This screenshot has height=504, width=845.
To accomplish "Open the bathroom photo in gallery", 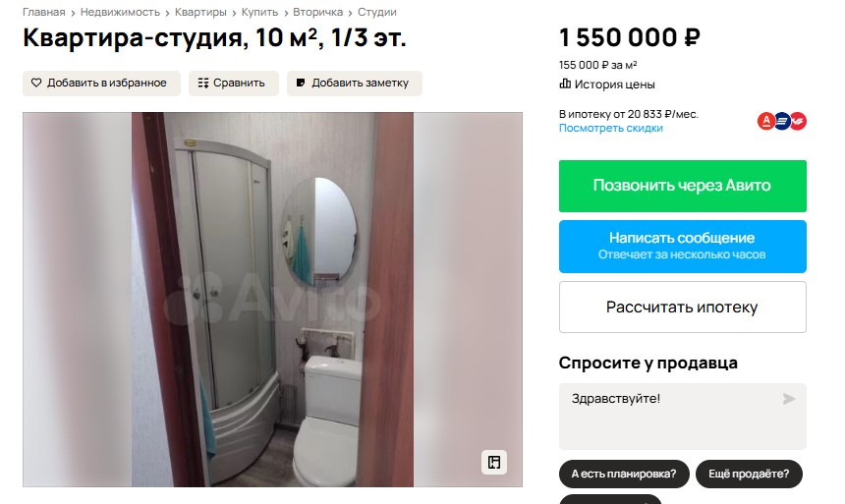I will pyautogui.click(x=272, y=300).
